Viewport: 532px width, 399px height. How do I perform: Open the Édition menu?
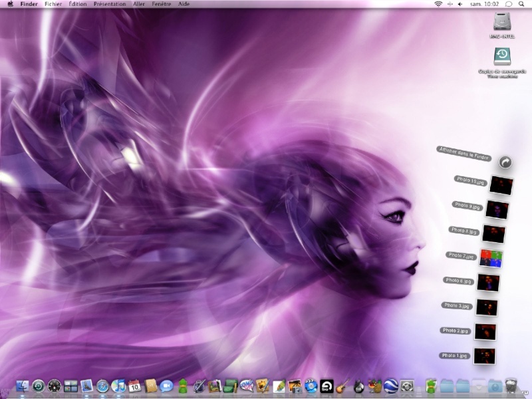(x=78, y=4)
